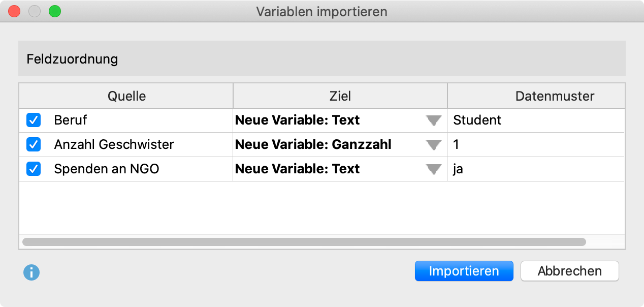
Task: Click the Student sample data cell
Action: point(477,120)
